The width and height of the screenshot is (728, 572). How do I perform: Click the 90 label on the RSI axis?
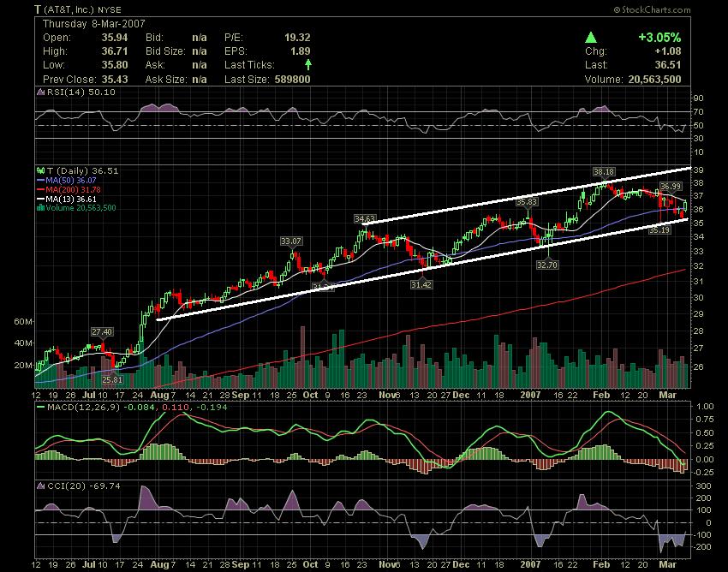(699, 98)
